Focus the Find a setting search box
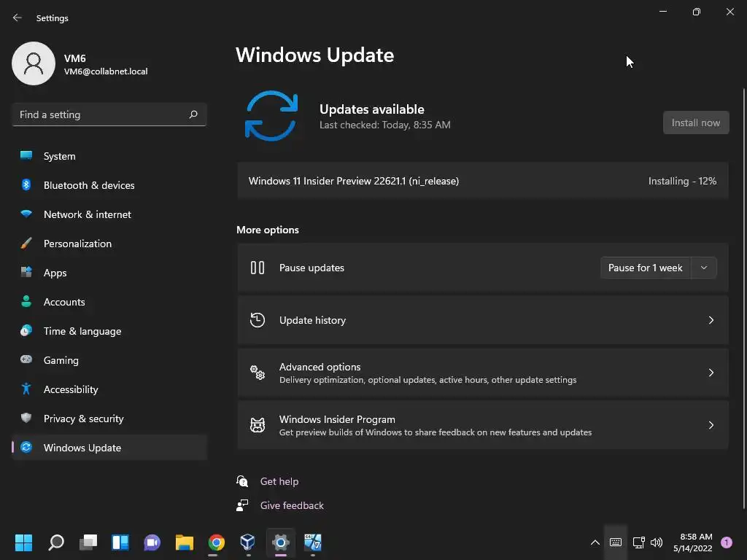This screenshot has height=560, width=747. (x=109, y=114)
